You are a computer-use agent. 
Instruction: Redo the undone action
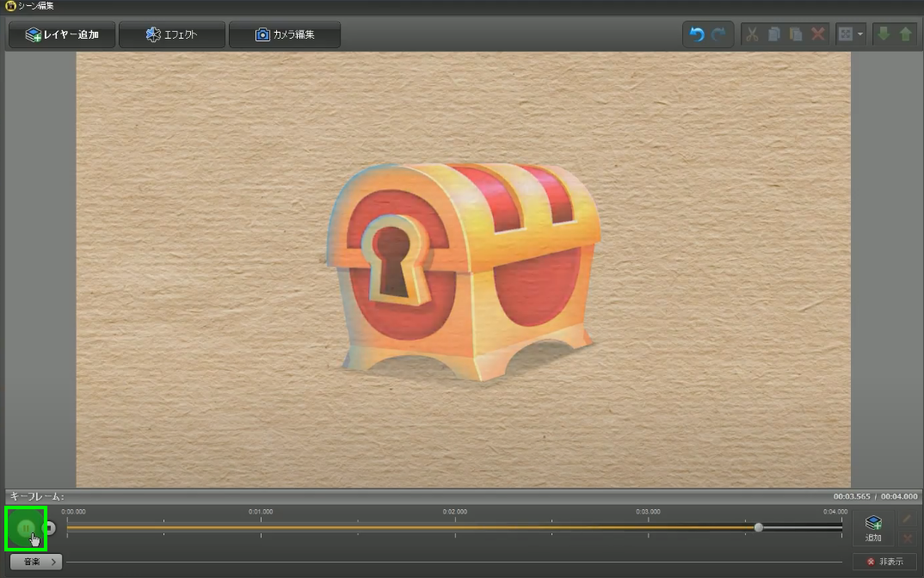coord(719,35)
